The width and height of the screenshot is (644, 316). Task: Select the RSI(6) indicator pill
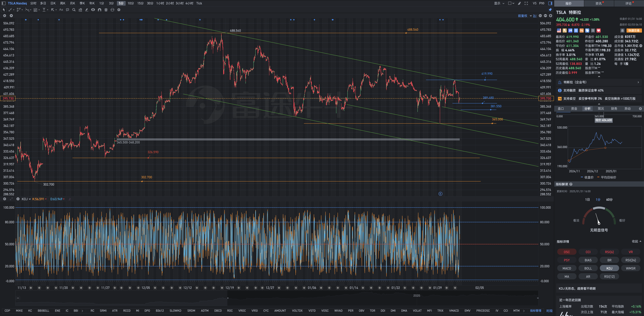coord(609,252)
